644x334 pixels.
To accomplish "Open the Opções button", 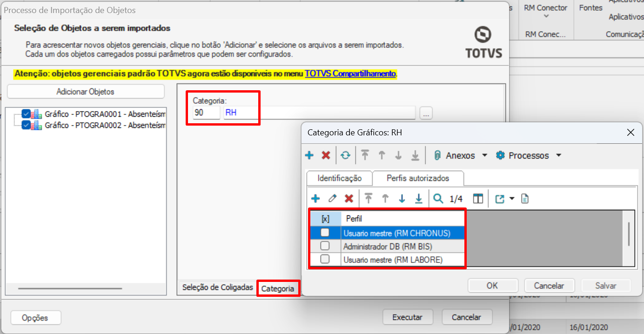I will [x=35, y=318].
